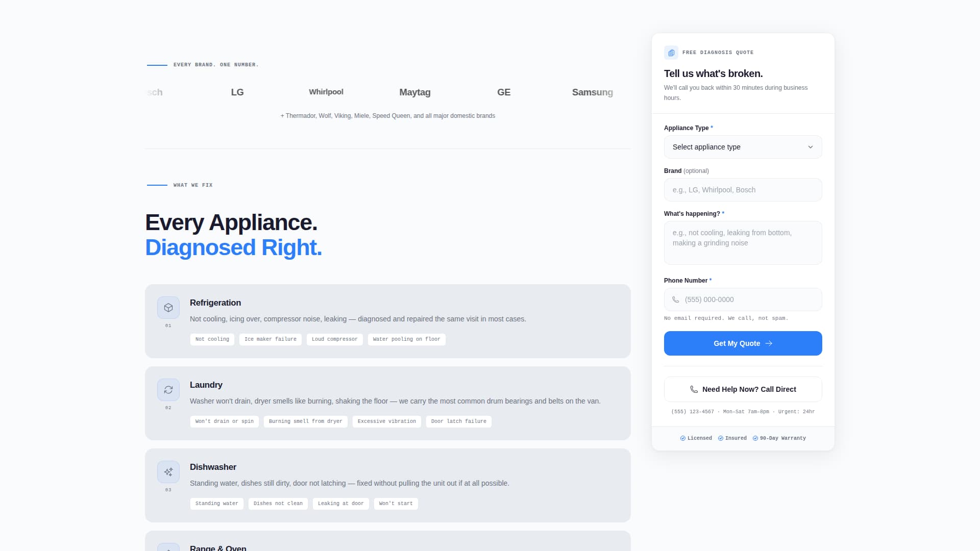Open the Select appliance type dropdown
Screen dimensions: 980x551
[x=743, y=147]
